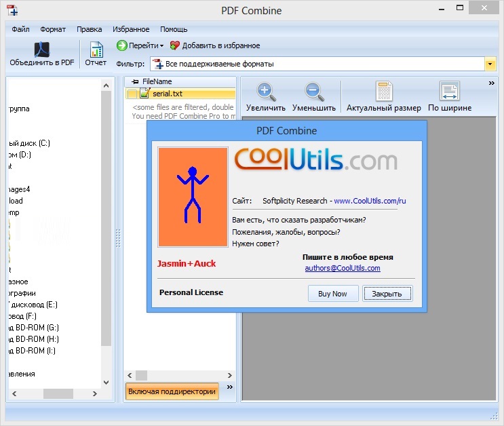Open the Формат menu
This screenshot has height=426, width=504.
pyautogui.click(x=53, y=29)
